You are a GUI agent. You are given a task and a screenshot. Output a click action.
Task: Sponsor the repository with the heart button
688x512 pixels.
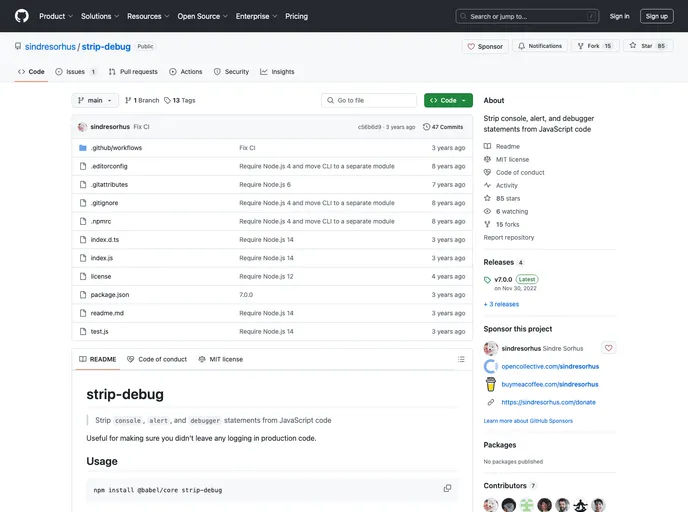(485, 46)
